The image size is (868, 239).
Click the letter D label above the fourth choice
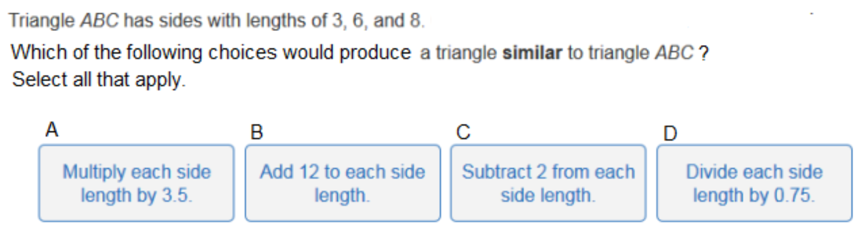coord(670,133)
